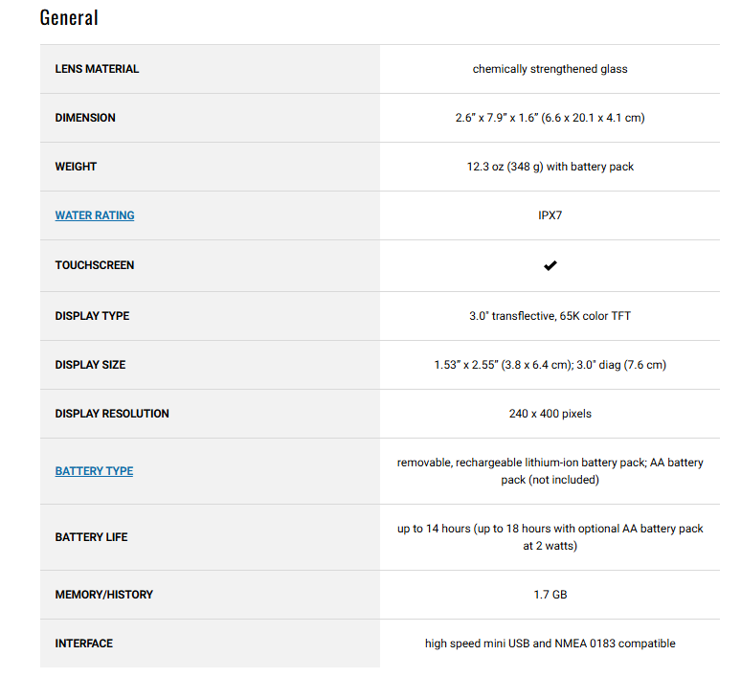Select the Dimension row label
This screenshot has width=741, height=700.
(x=85, y=118)
